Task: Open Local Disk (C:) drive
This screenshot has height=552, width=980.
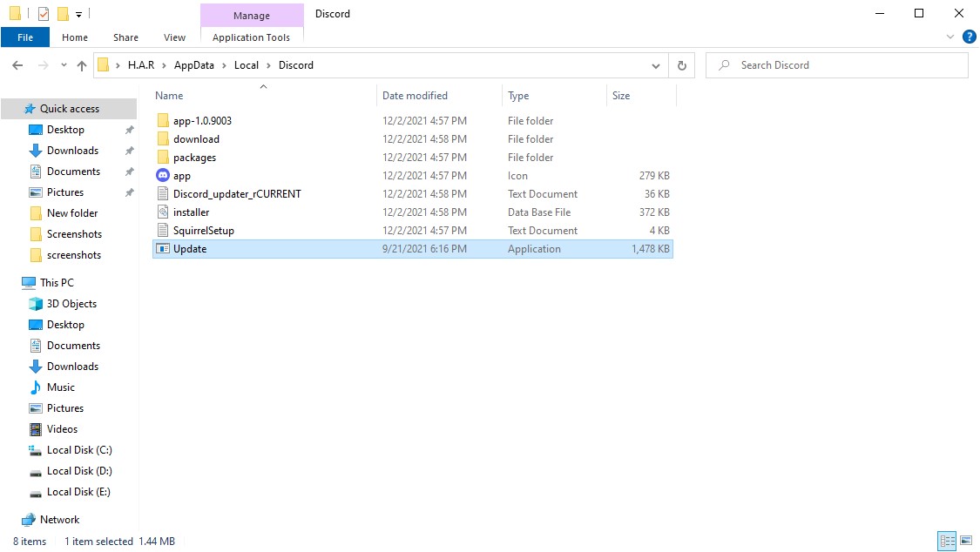Action: [78, 449]
